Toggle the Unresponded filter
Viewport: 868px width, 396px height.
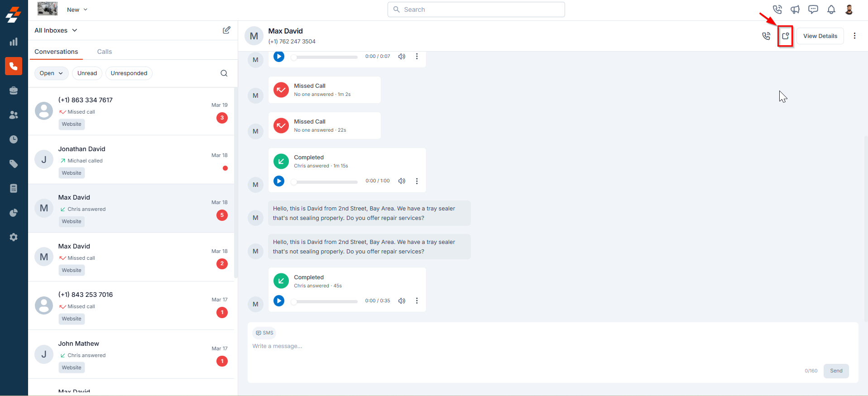pos(129,73)
